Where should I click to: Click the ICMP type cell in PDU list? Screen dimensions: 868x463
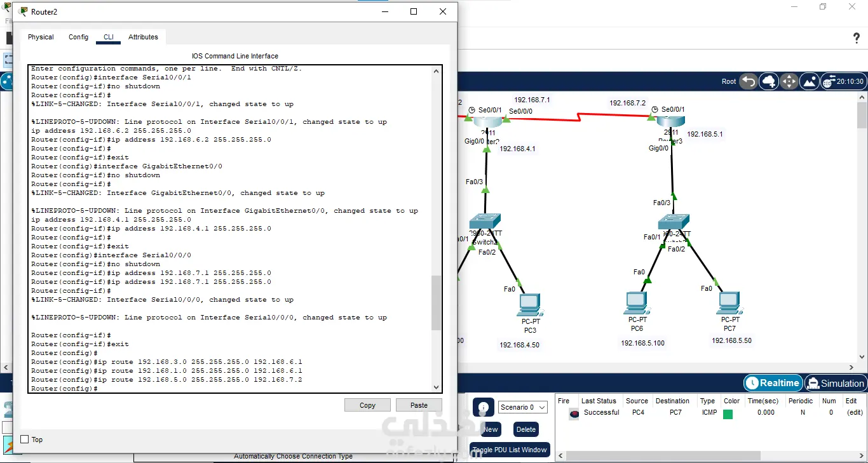[x=709, y=413]
